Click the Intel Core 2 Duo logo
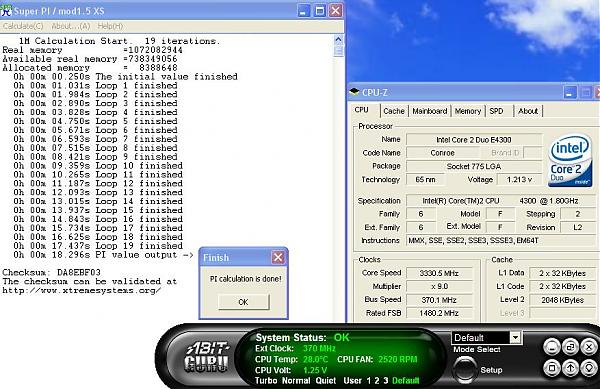The height and width of the screenshot is (389, 600). pos(570,160)
